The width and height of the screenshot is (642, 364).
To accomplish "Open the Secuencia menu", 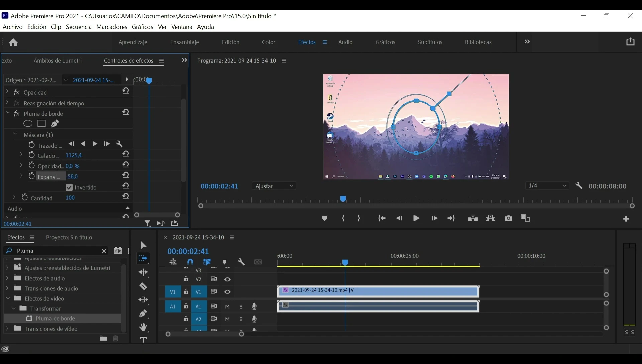I will 79,27.
